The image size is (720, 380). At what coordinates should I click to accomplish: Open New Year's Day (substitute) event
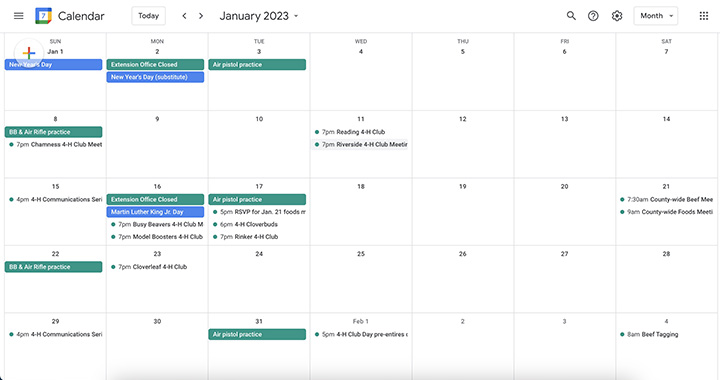click(x=155, y=77)
